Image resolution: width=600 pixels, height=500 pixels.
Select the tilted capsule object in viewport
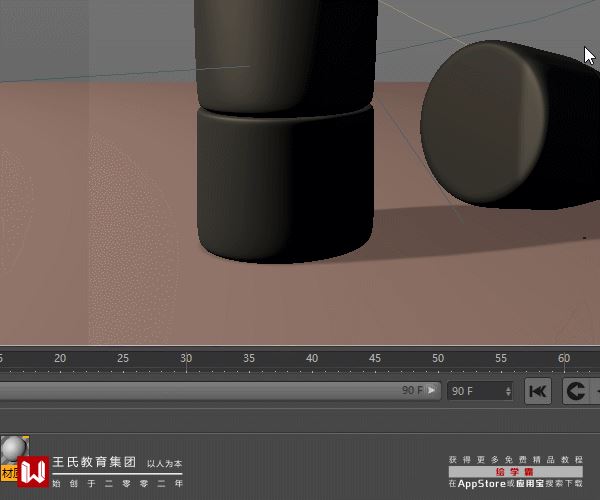click(509, 125)
